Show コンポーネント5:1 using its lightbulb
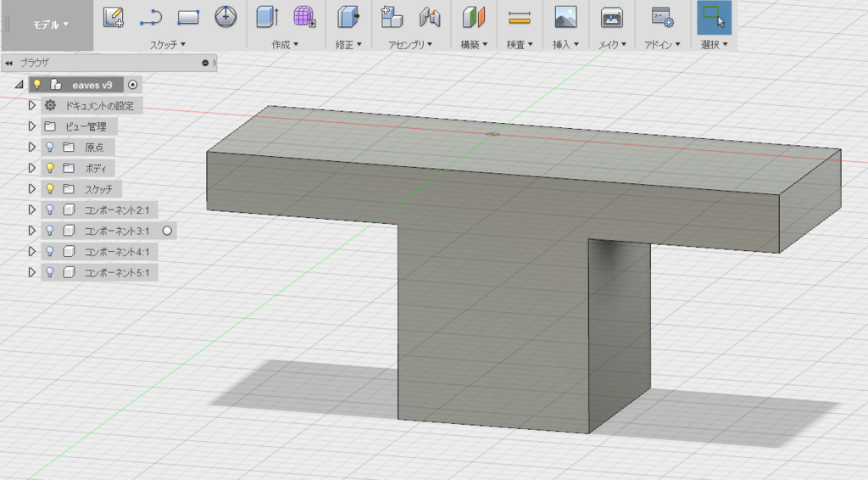The image size is (868, 480). click(50, 272)
